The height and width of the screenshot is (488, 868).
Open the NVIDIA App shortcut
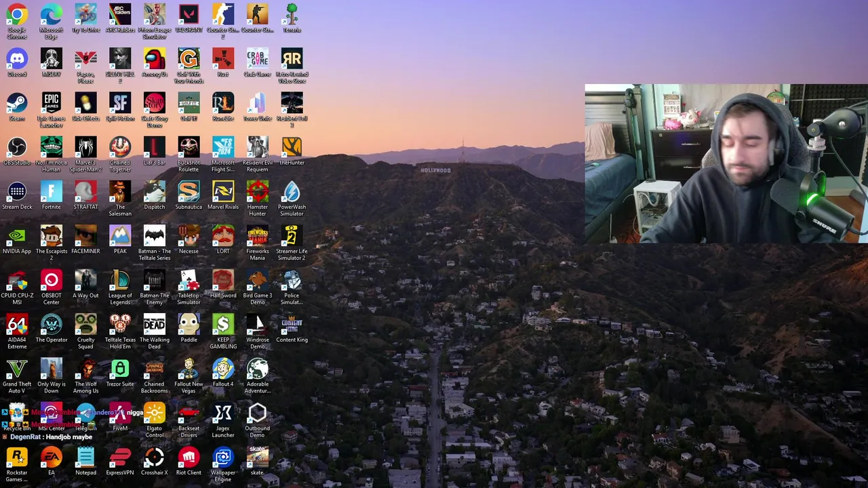[x=17, y=236]
